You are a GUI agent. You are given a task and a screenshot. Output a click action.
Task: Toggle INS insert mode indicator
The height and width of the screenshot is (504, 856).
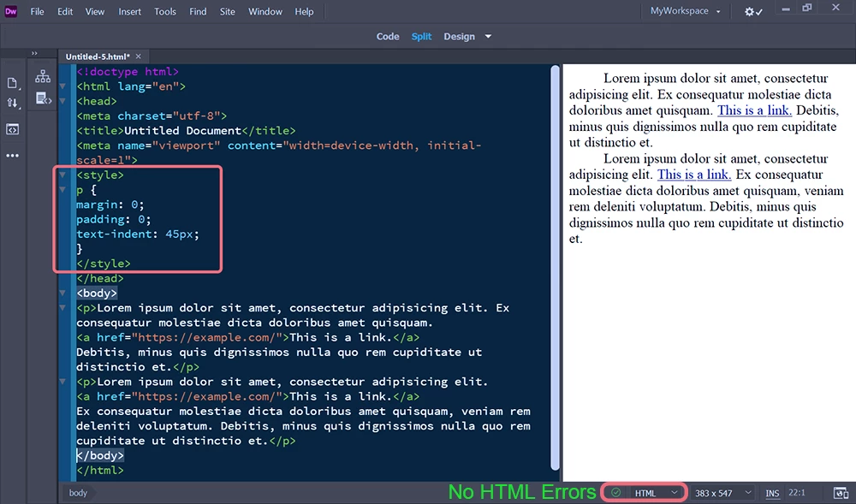pyautogui.click(x=772, y=493)
